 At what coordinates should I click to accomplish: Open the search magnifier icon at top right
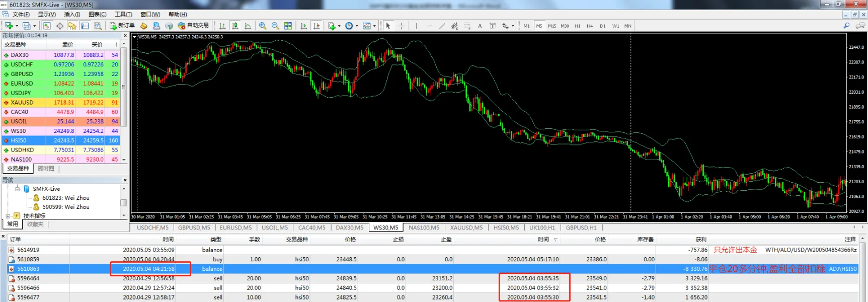pyautogui.click(x=846, y=26)
